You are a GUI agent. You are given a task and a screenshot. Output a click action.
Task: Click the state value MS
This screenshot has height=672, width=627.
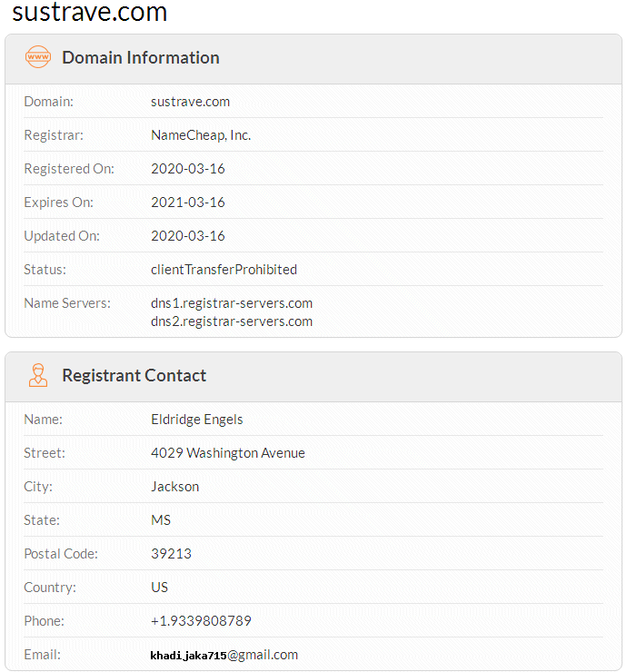point(161,520)
